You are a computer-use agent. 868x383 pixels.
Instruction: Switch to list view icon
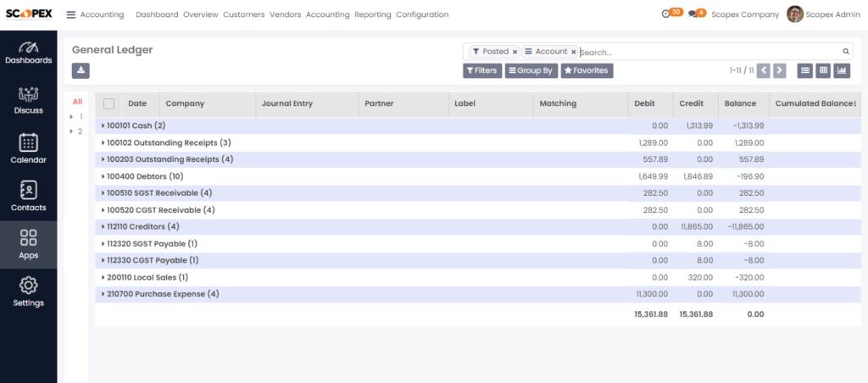tap(805, 70)
